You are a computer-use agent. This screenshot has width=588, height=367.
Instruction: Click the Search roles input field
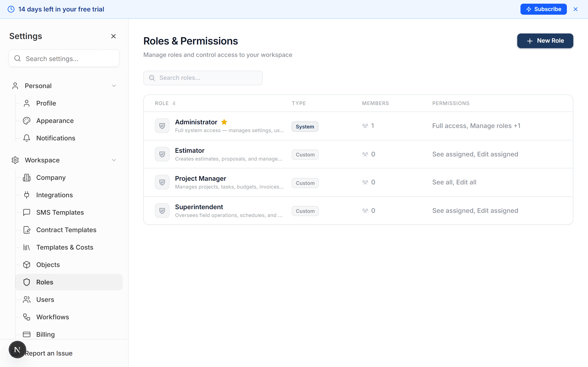coord(203,78)
